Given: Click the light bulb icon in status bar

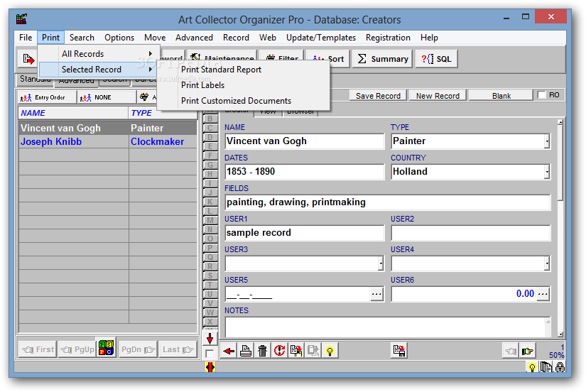Looking at the screenshot, I should click(x=532, y=367).
